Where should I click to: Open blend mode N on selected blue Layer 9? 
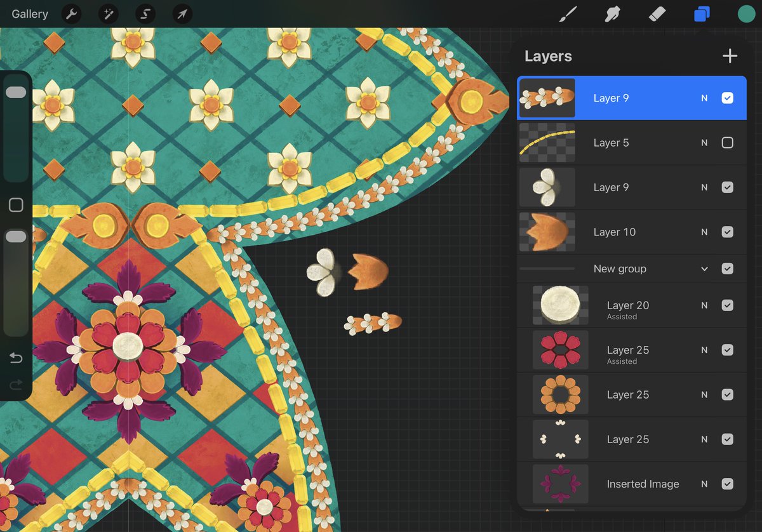click(x=704, y=98)
